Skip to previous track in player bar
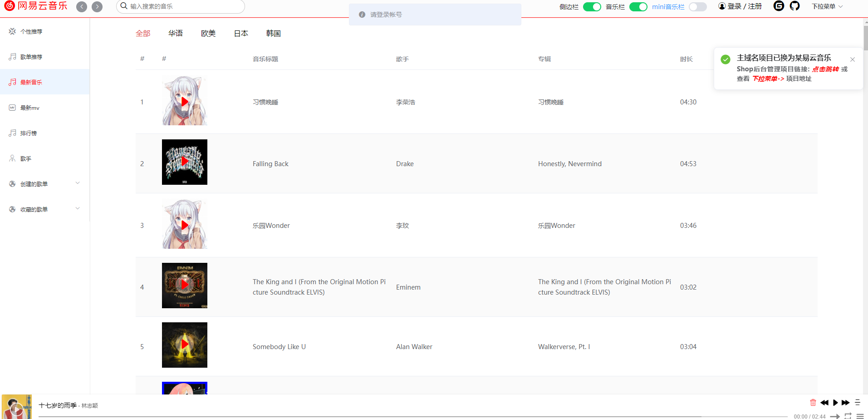868x419 pixels. [824, 403]
